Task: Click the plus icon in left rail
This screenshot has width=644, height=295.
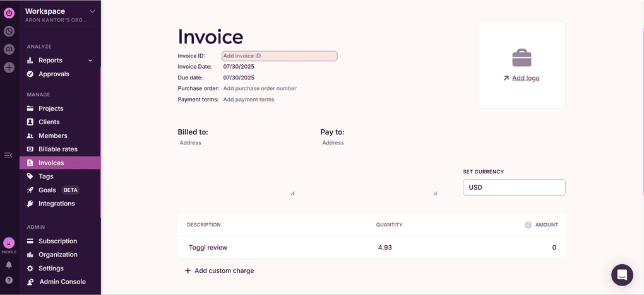Action: (x=9, y=67)
